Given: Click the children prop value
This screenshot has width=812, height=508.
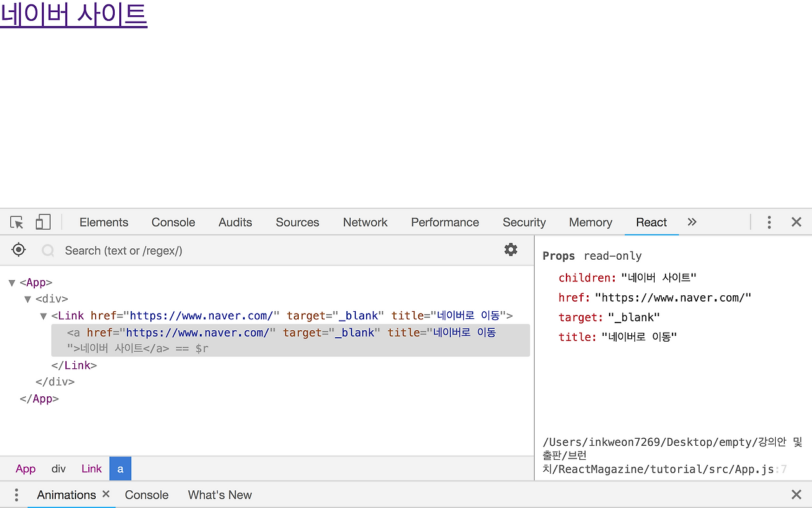Looking at the screenshot, I should pos(658,277).
